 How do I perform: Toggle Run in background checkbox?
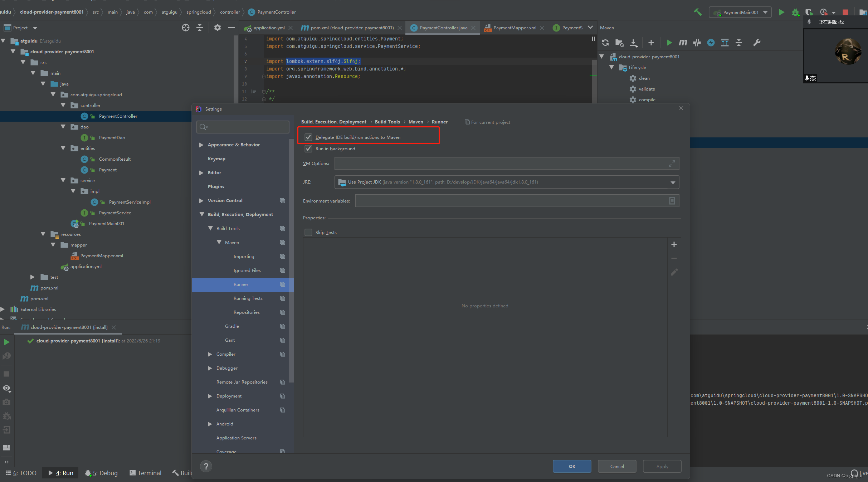(x=308, y=149)
